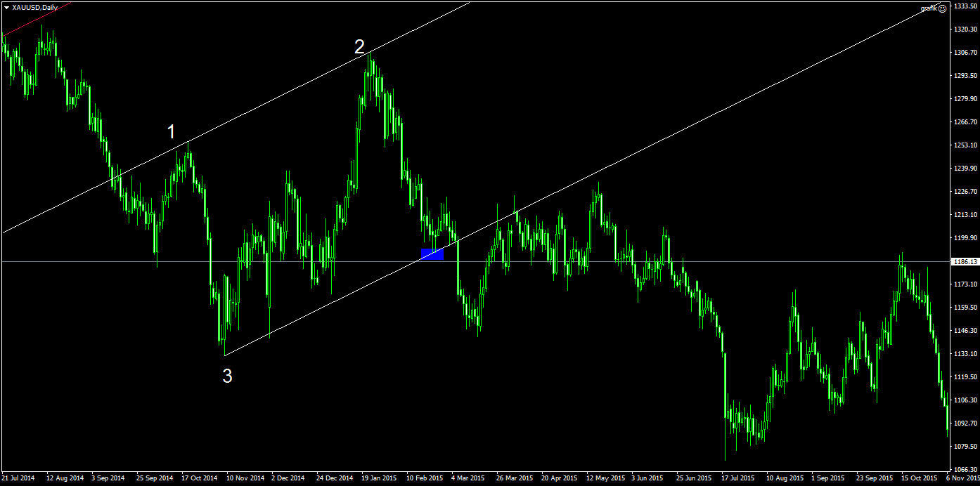Click the 23 Sep 2015 date label
980x486 pixels.
coord(875,478)
